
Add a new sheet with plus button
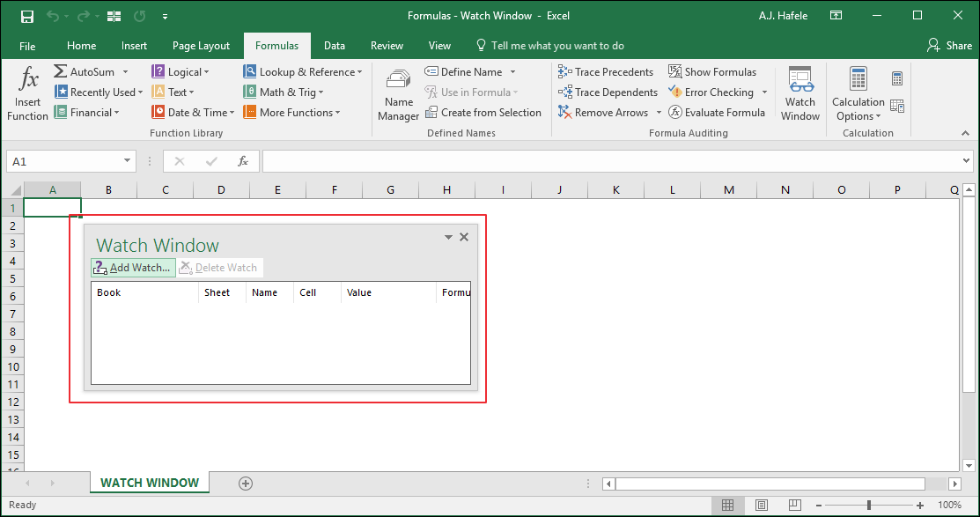click(x=246, y=484)
